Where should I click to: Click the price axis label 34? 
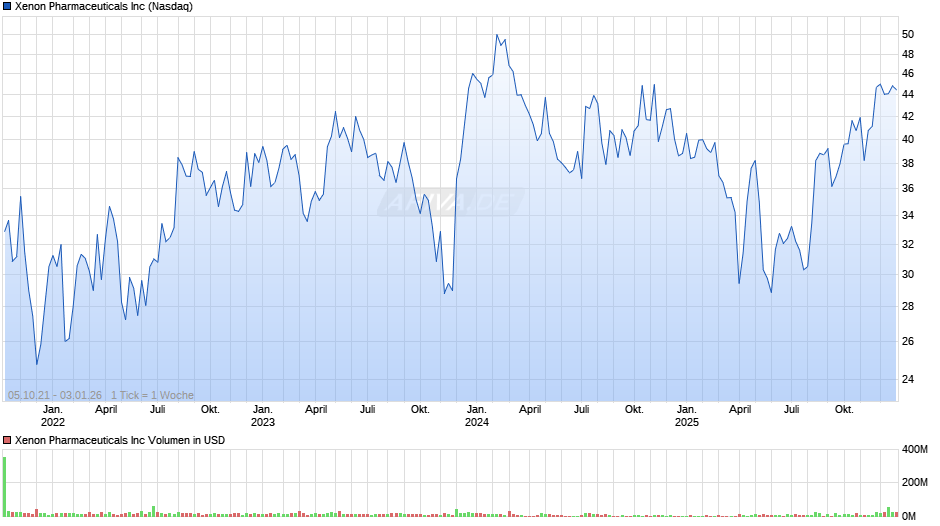908,215
